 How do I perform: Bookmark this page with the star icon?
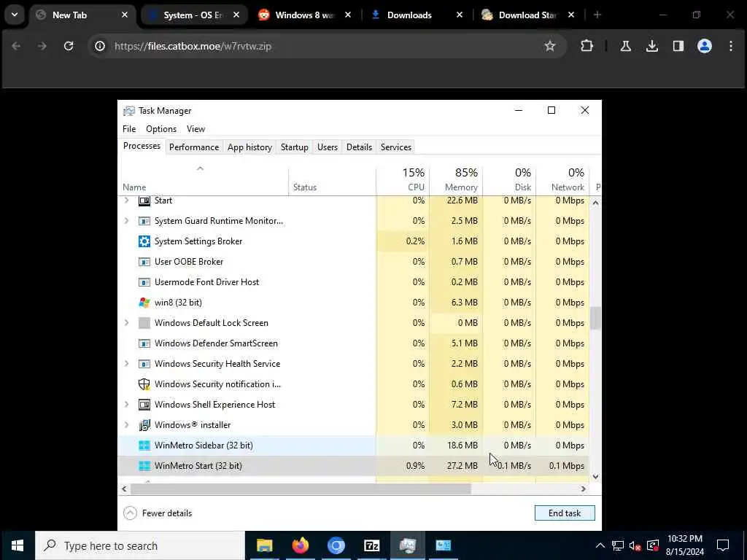point(550,46)
